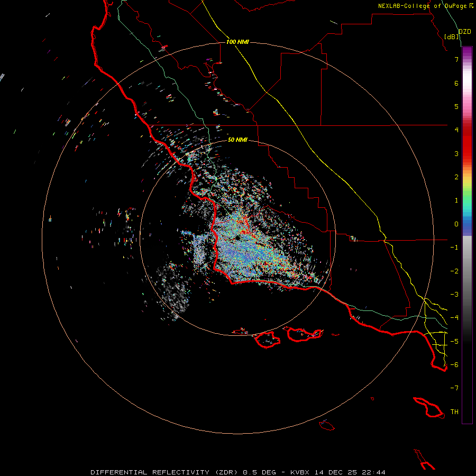The image size is (476, 476).
Task: Click "DIFFERENTIAL REFLECTIVITY (ZDR)" in the caption
Action: 166,472
